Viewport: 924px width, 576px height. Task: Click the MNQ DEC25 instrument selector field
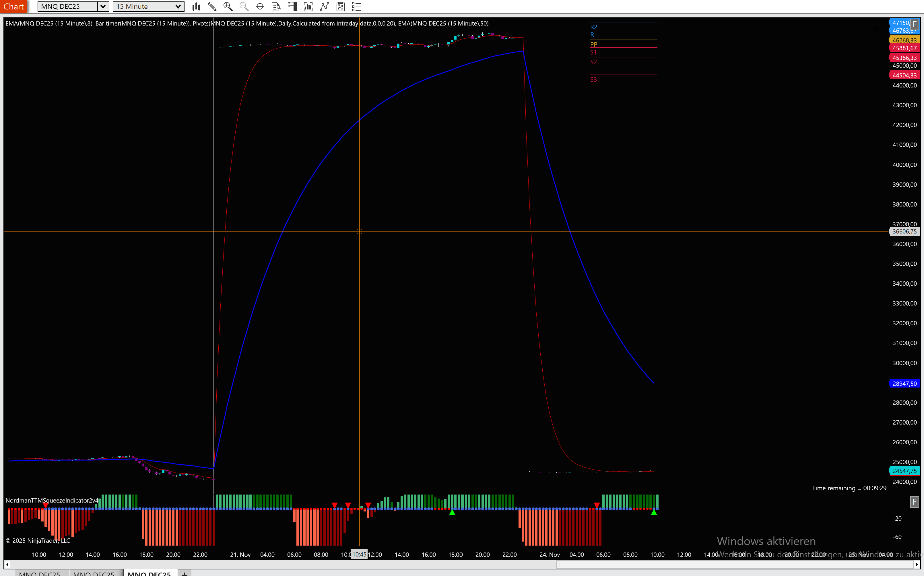(x=68, y=7)
